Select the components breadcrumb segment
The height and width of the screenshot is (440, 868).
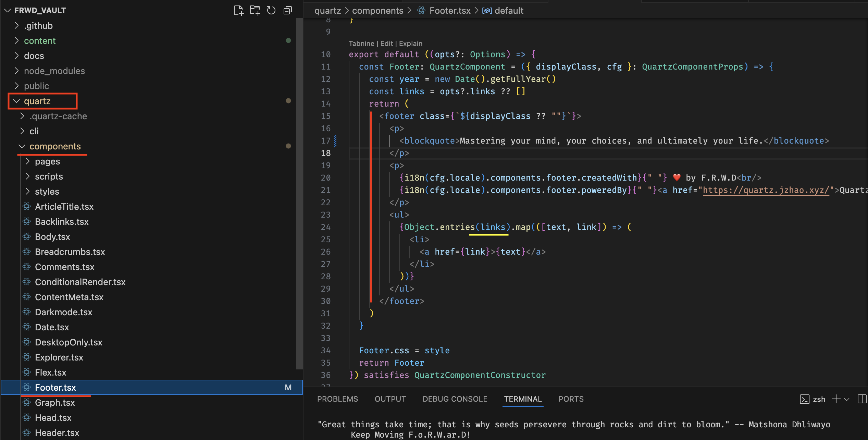pos(377,11)
